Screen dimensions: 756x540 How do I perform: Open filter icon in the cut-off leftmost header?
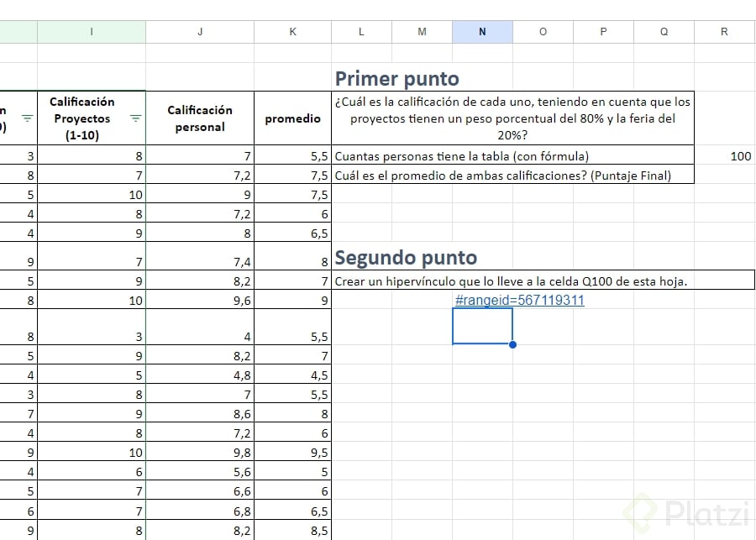27,118
